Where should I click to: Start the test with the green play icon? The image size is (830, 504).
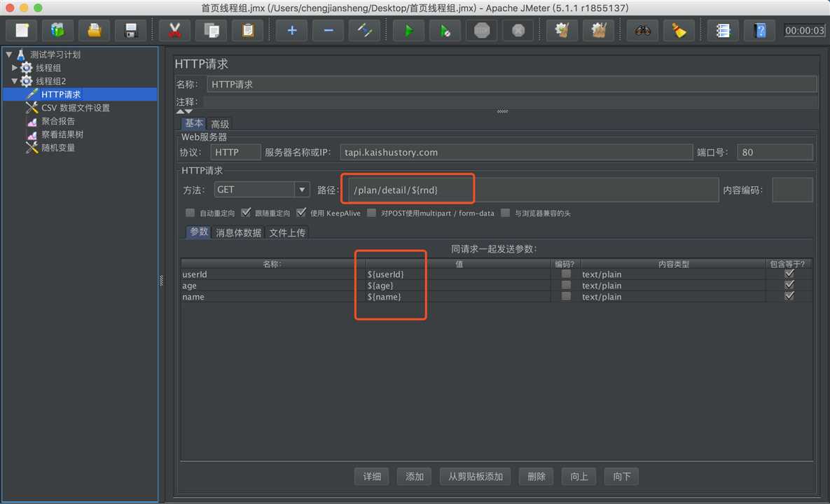click(408, 30)
